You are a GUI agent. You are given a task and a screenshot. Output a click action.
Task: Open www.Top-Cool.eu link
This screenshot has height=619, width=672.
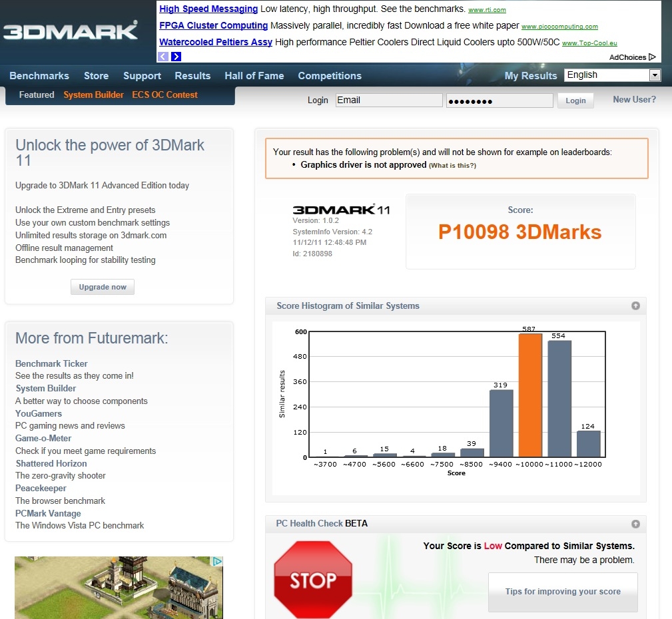[589, 43]
